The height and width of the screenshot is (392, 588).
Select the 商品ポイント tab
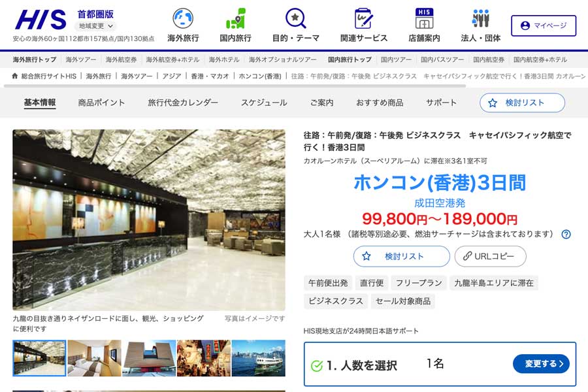(x=101, y=103)
